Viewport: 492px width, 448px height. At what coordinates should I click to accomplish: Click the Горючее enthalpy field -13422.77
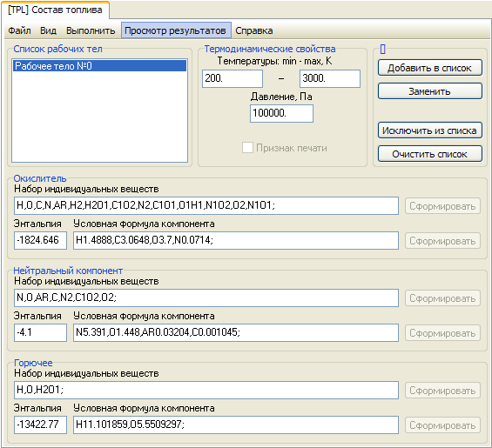(40, 425)
